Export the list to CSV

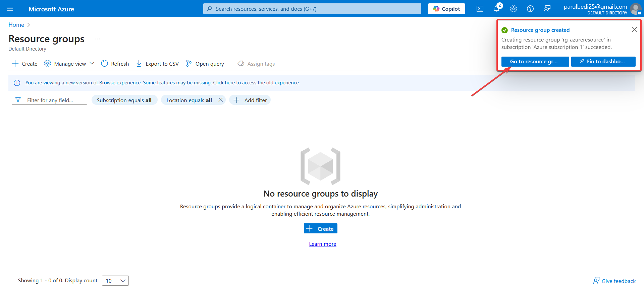[x=158, y=64]
